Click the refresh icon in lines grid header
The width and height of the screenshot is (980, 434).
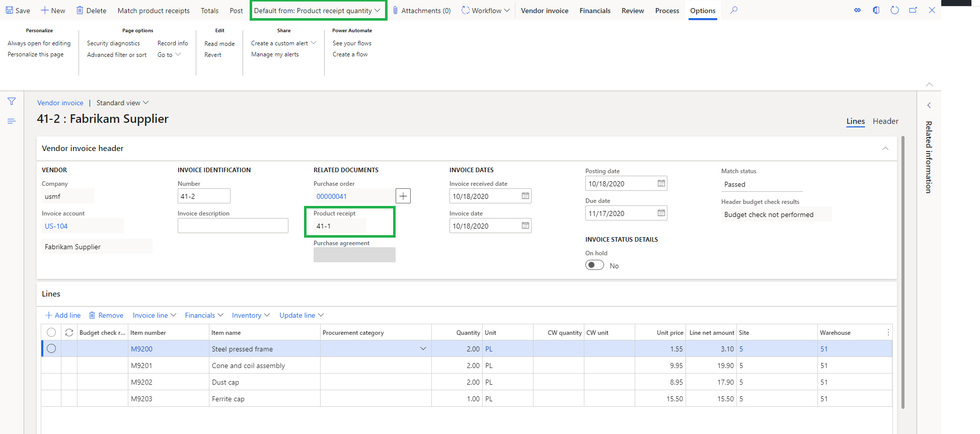click(x=69, y=332)
